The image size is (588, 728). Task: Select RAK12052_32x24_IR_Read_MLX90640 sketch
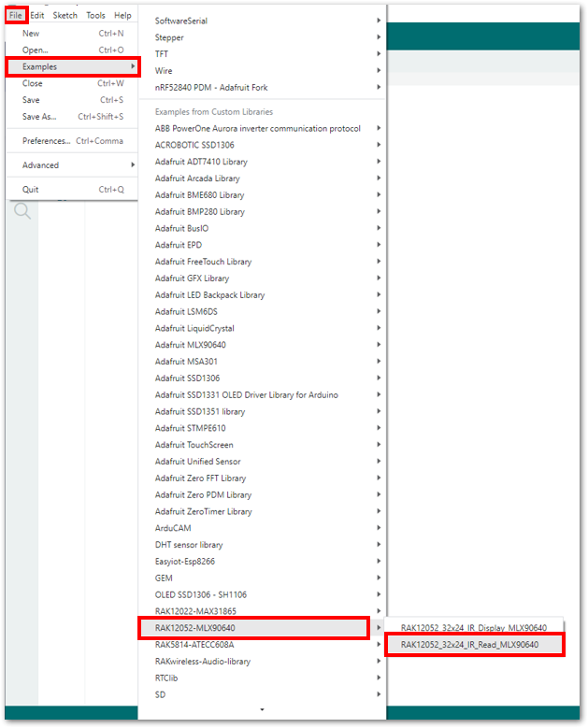point(474,645)
